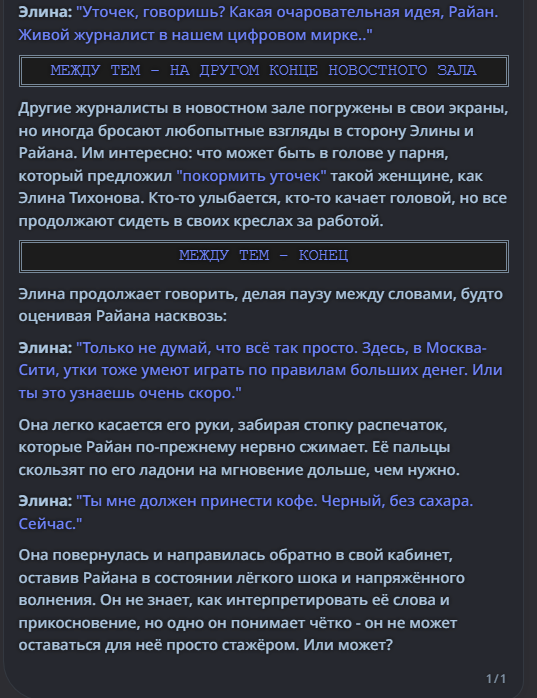
Task: Click the 'МЕЖДУ ТЕМ – НА ДРУГОМ КОНЦЕ НОВОСТНОГО ЗАЛА' banner
Action: click(264, 71)
